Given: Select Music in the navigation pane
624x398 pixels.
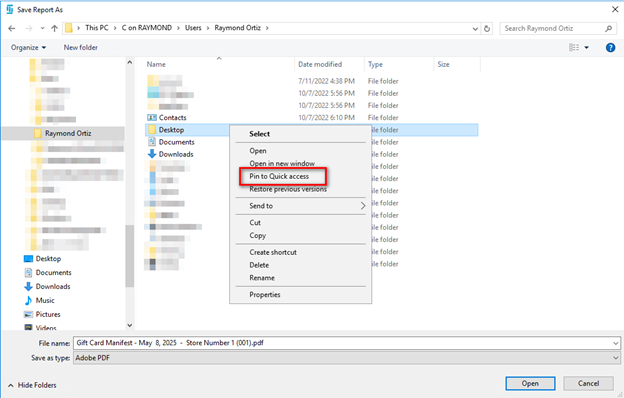Looking at the screenshot, I should point(45,300).
